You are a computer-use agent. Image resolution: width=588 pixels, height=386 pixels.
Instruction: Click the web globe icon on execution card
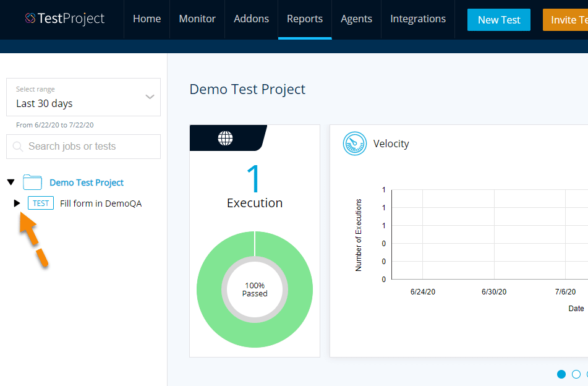226,138
